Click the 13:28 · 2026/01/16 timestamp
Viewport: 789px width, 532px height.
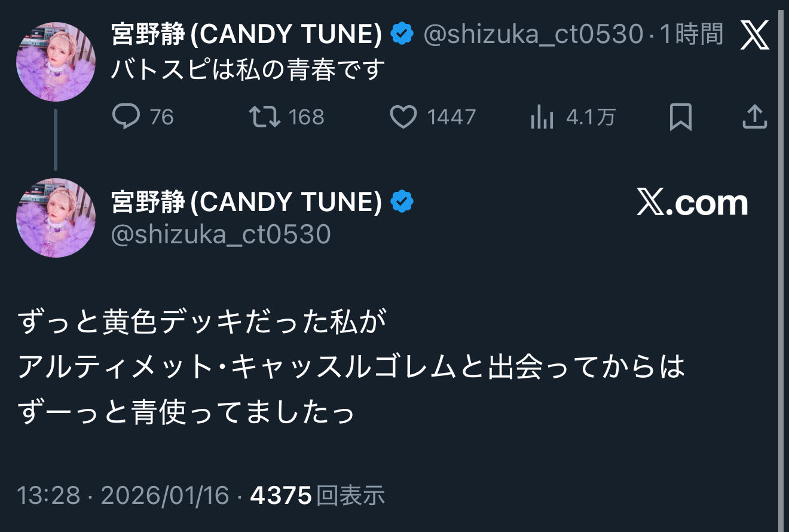[123, 496]
